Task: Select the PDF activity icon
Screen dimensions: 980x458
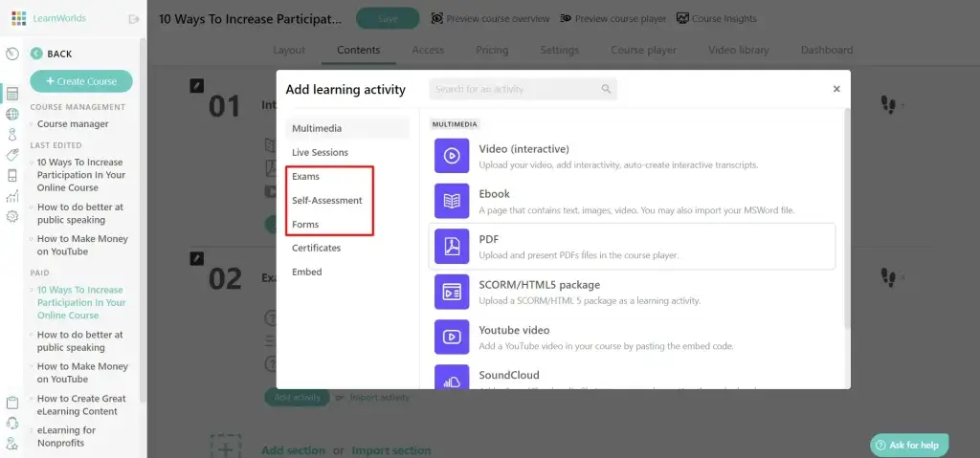Action: (452, 246)
